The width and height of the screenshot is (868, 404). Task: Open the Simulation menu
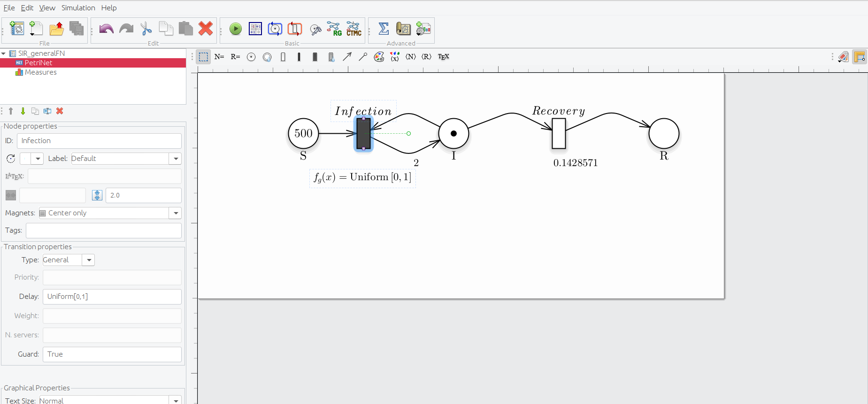coord(78,8)
